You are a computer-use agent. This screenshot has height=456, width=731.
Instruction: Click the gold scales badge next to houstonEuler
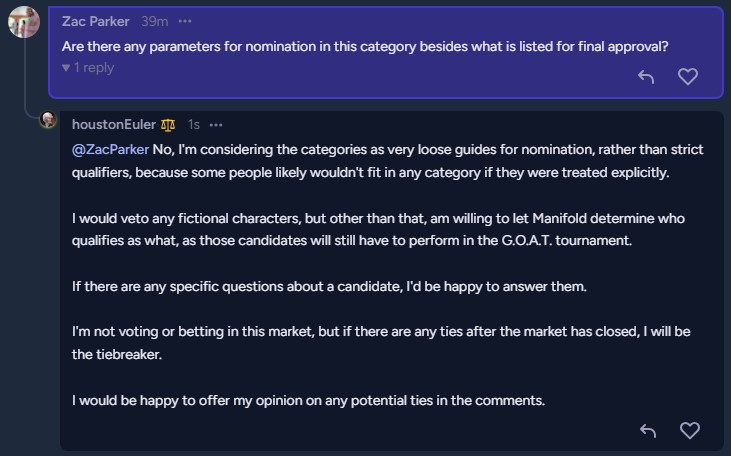click(x=168, y=125)
